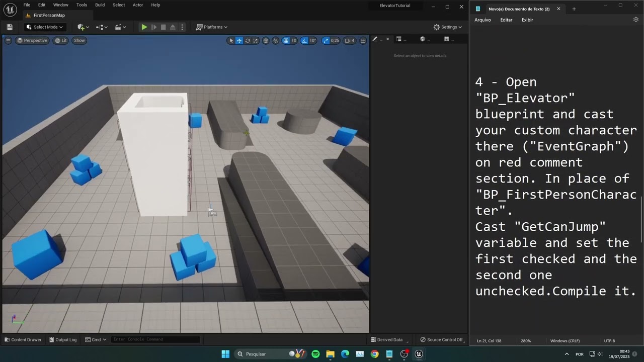
Task: Click the 280% zoom level in Notepad
Action: tap(526, 341)
